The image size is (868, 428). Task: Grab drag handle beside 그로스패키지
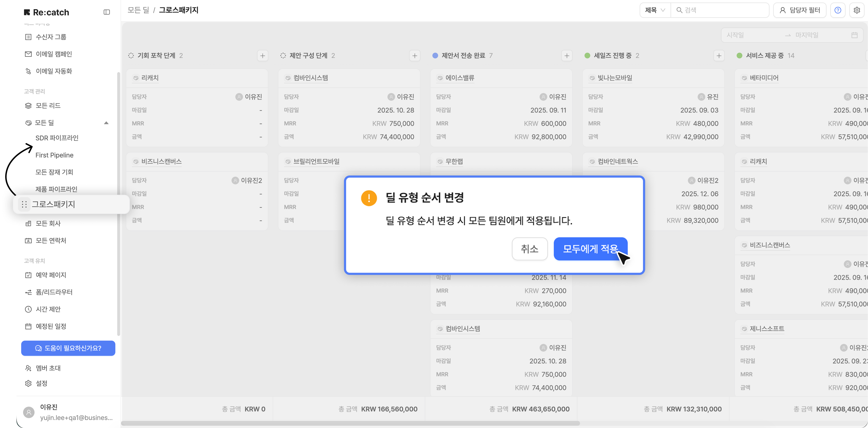tap(24, 204)
